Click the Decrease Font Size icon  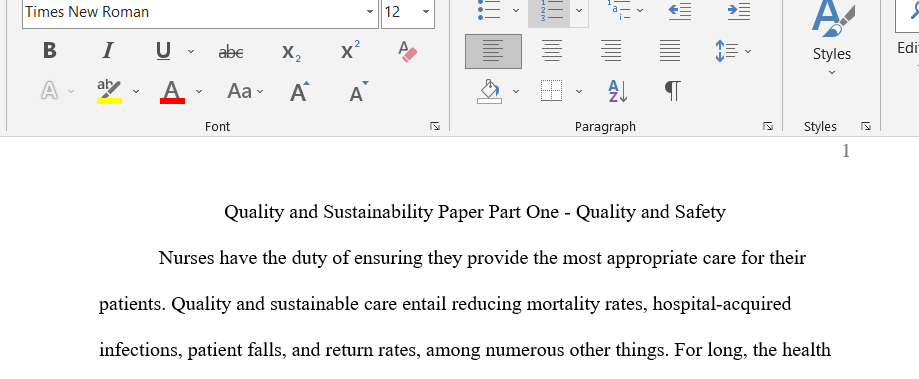[358, 91]
